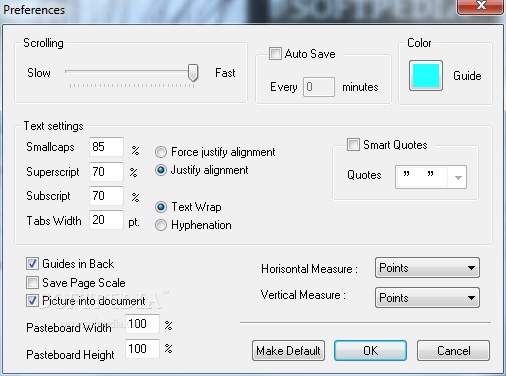Click the cyan Guide color swatch
Image resolution: width=506 pixels, height=376 pixels.
426,76
